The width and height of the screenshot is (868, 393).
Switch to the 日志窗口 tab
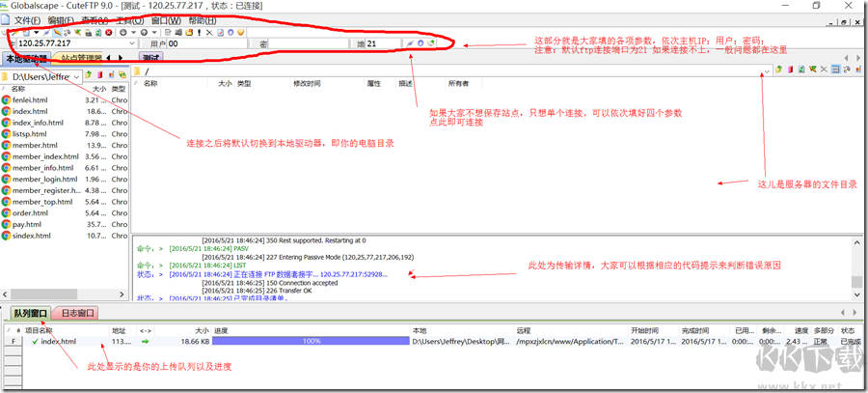tap(76, 313)
